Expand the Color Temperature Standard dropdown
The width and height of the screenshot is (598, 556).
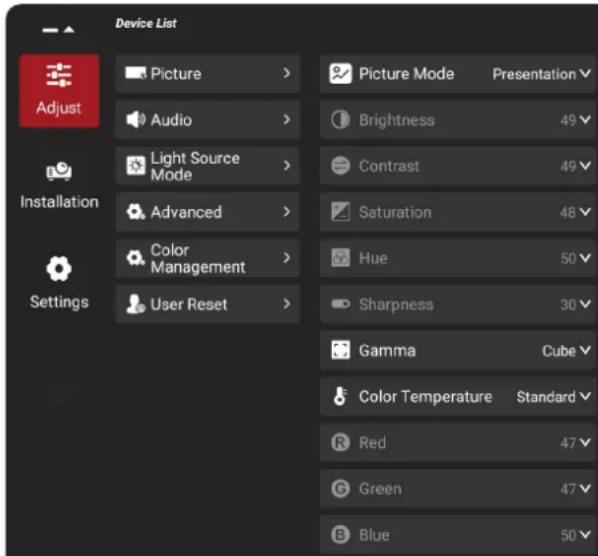(x=554, y=397)
